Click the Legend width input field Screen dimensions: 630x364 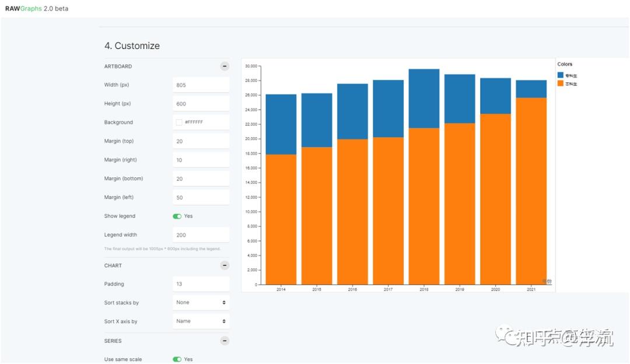click(201, 235)
